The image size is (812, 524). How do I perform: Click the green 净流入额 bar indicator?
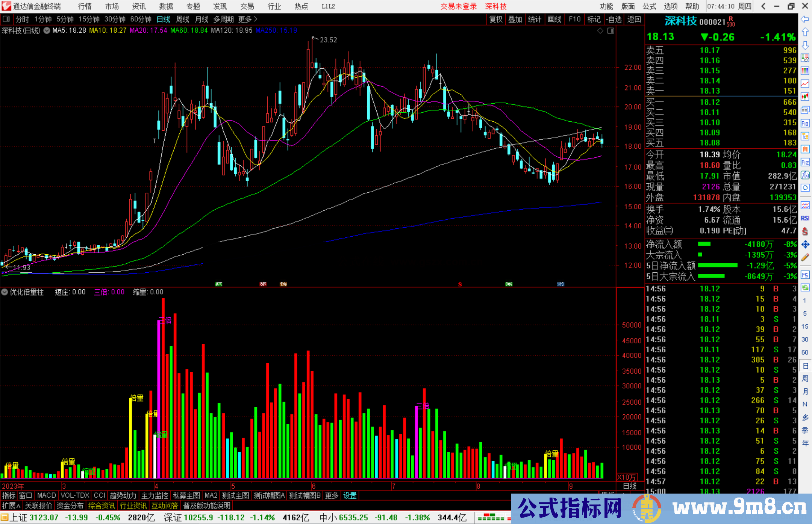pos(704,244)
